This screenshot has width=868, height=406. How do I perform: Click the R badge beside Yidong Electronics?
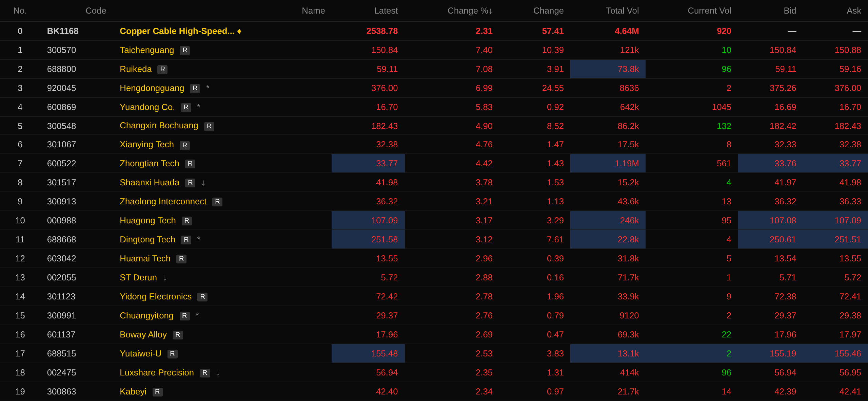[x=202, y=297]
